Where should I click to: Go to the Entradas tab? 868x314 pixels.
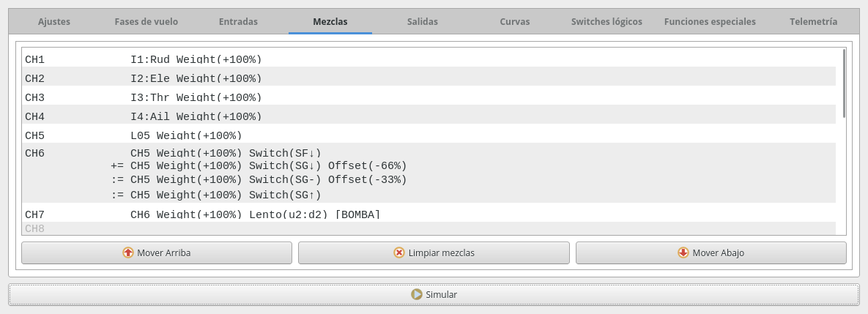[x=238, y=21]
